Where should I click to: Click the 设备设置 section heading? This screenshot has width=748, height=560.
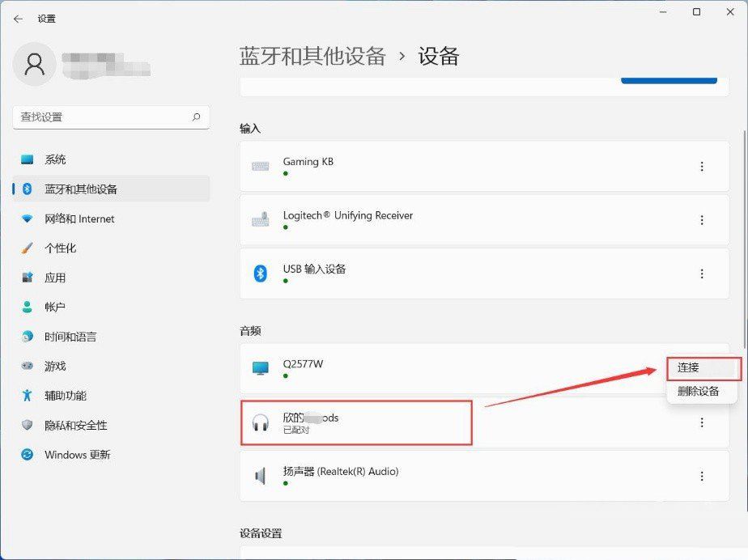[x=261, y=533]
